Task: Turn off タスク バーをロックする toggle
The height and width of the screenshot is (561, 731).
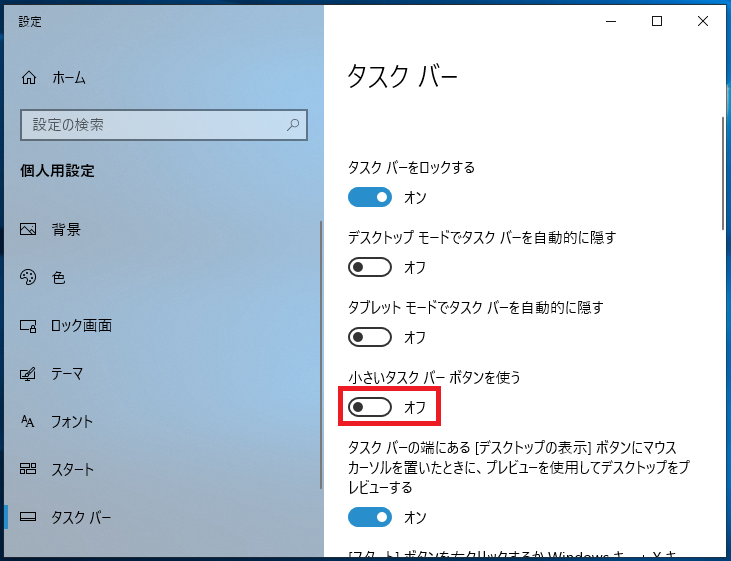Action: [x=370, y=197]
